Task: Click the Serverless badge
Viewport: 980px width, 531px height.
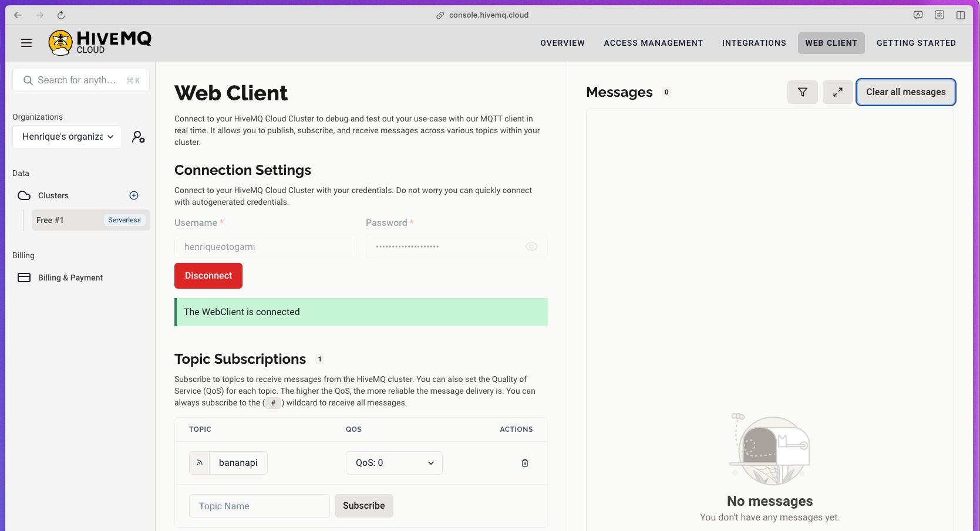Action: 124,220
